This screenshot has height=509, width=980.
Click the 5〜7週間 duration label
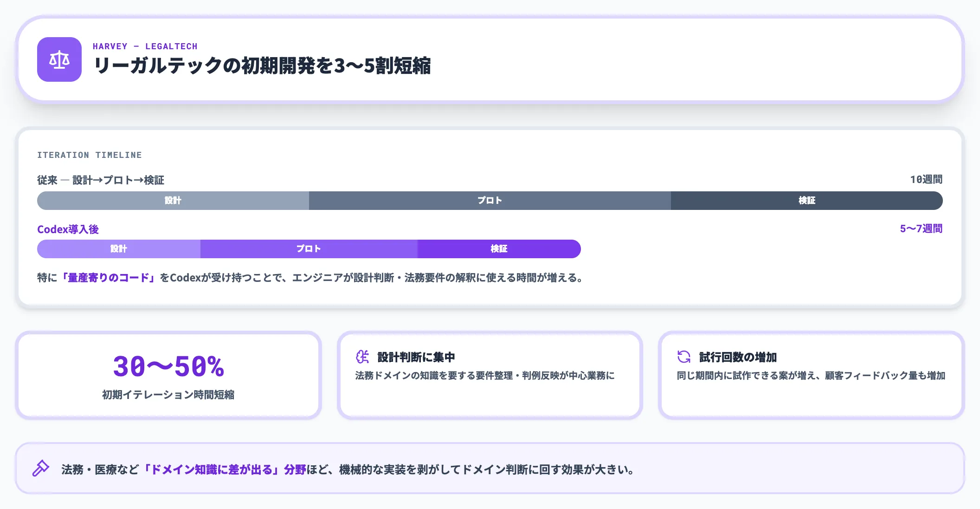click(921, 229)
